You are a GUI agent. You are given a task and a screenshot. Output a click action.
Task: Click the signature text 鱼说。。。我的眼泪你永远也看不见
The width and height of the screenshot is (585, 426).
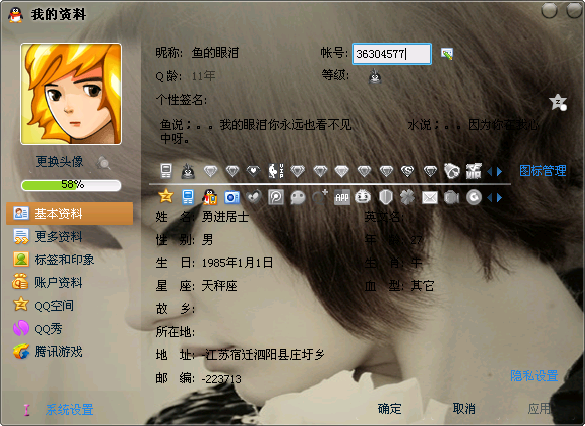(256, 125)
